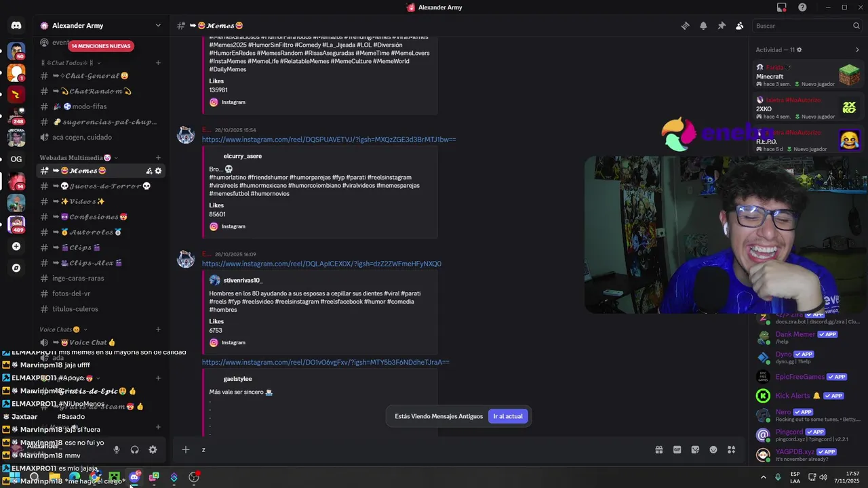Click the Discord icon in Windows taskbar
Image resolution: width=868 pixels, height=488 pixels.
(134, 477)
